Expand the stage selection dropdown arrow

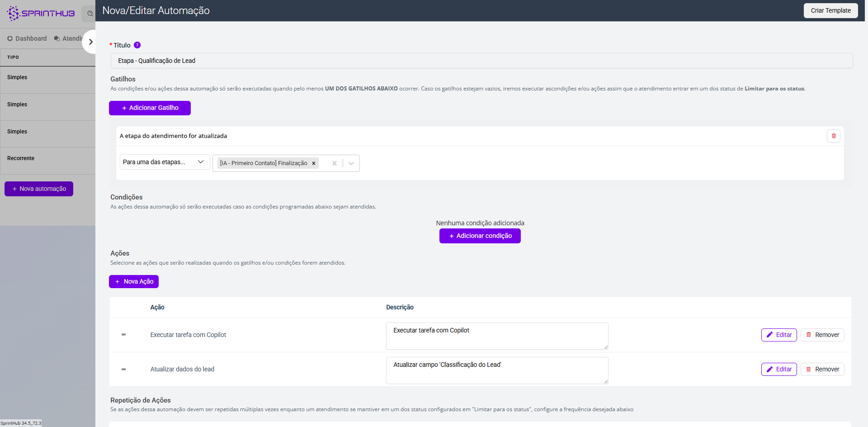click(351, 163)
